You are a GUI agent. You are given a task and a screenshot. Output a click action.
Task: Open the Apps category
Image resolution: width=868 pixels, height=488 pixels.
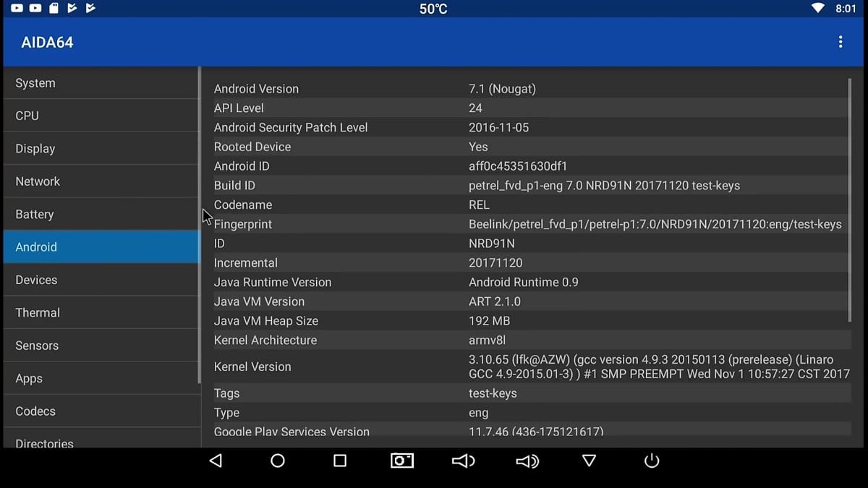pyautogui.click(x=101, y=378)
